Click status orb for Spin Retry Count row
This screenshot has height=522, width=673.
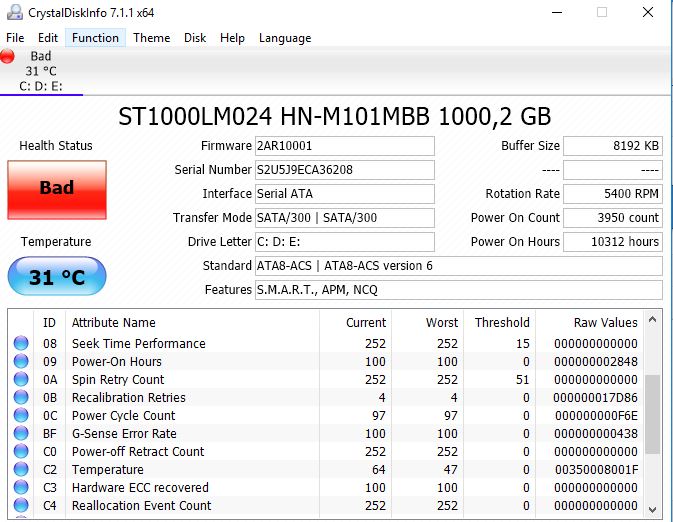pos(21,379)
